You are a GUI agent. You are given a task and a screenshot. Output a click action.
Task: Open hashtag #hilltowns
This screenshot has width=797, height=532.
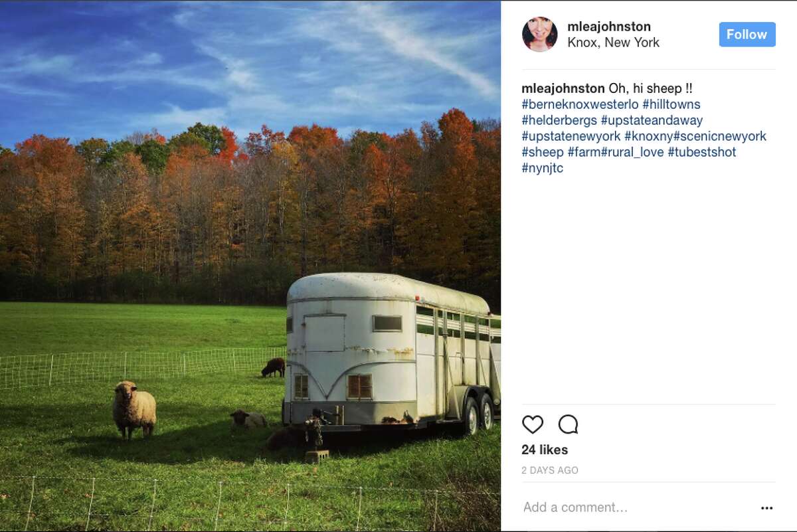[x=671, y=104]
